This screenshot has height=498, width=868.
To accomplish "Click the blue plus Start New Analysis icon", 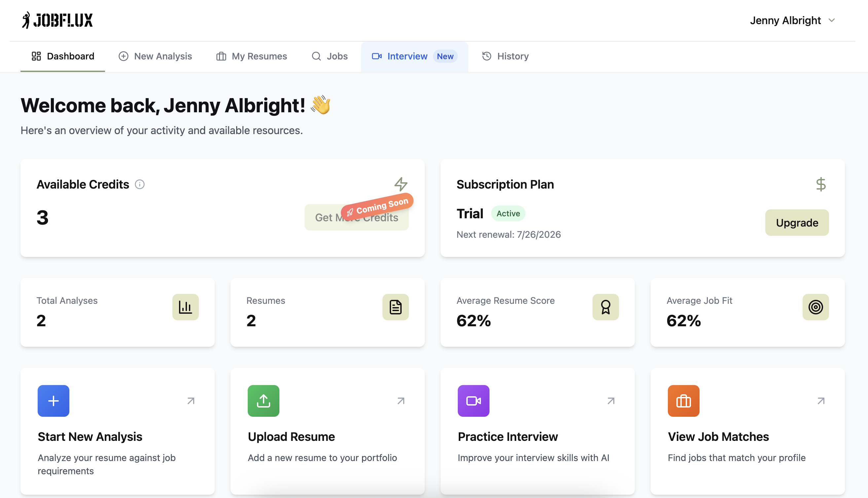I will click(x=54, y=401).
